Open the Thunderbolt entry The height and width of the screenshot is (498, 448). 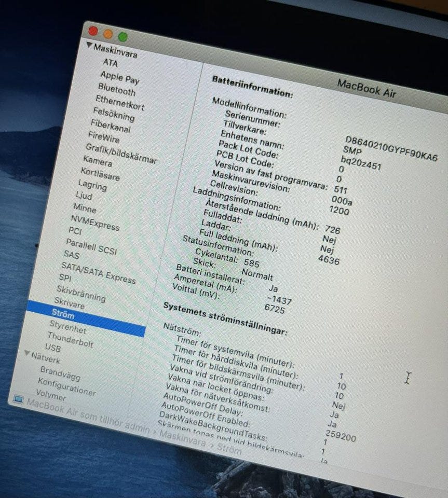[x=70, y=340]
